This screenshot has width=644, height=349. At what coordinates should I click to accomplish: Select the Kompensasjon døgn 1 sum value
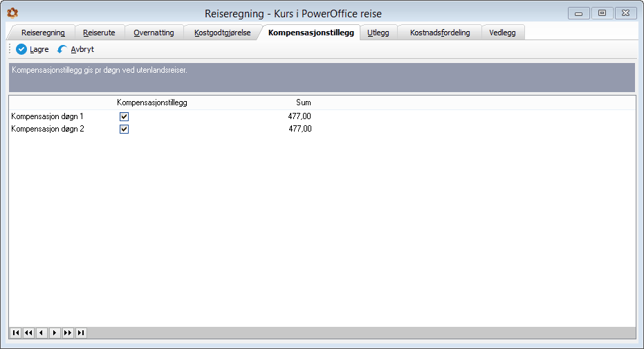pos(300,116)
